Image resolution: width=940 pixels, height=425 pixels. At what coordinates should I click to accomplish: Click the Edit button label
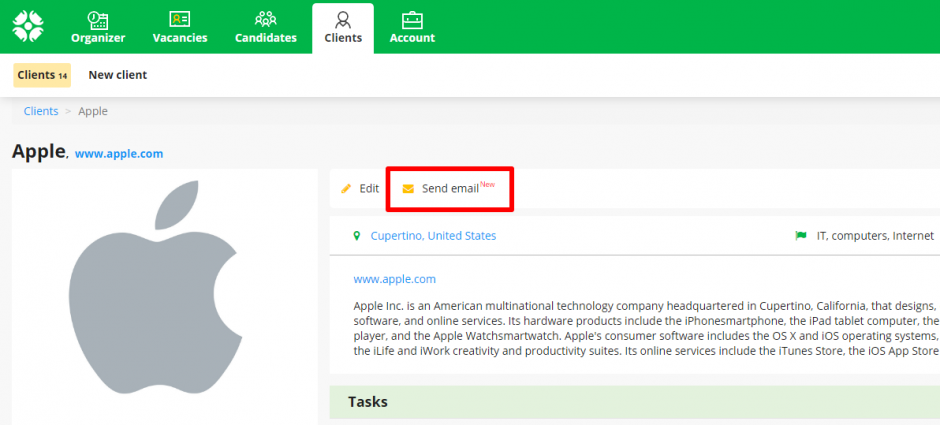(x=369, y=188)
